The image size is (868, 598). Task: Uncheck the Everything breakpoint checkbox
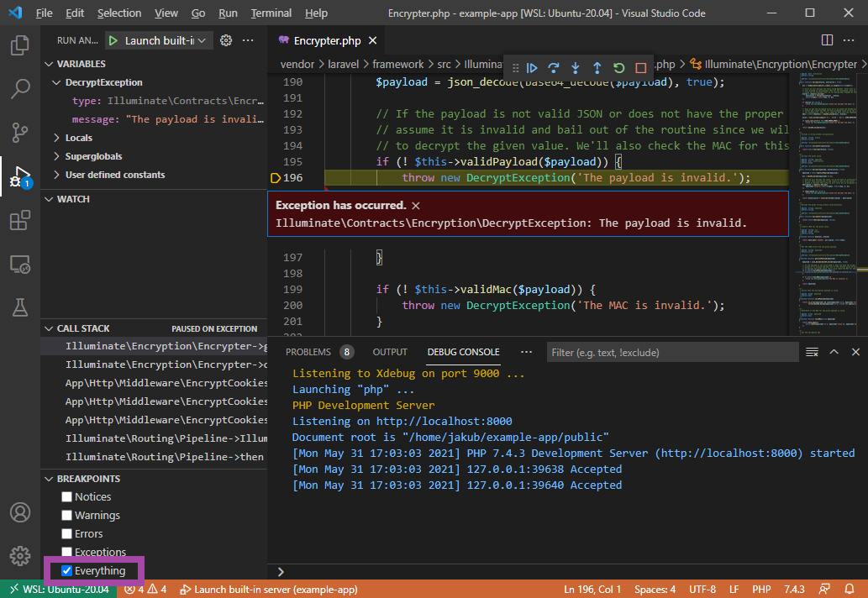[x=66, y=571]
